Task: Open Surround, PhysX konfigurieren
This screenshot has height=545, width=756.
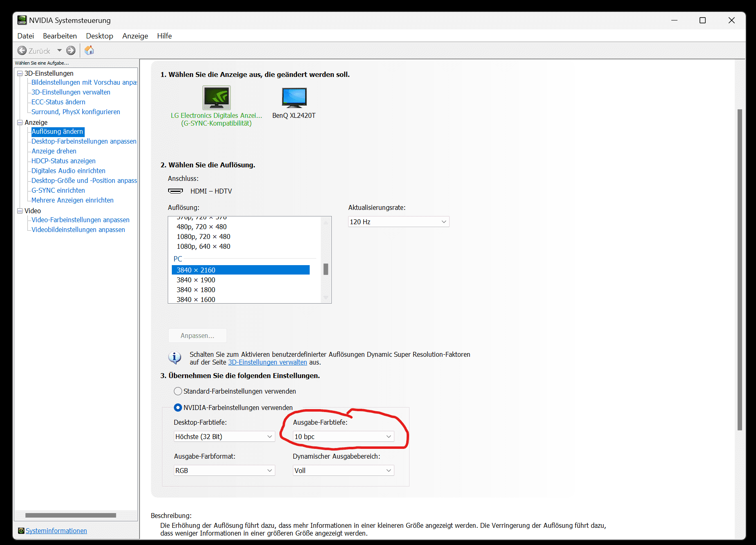Action: tap(76, 112)
